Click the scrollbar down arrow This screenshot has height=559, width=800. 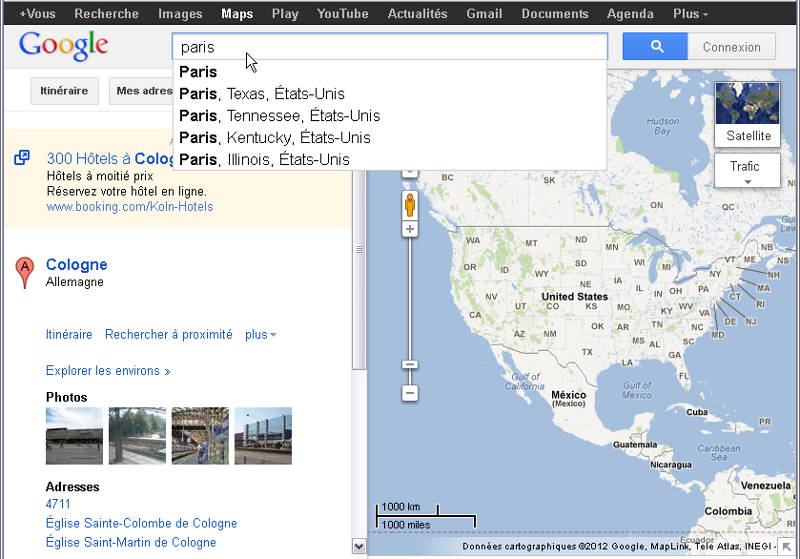(359, 546)
